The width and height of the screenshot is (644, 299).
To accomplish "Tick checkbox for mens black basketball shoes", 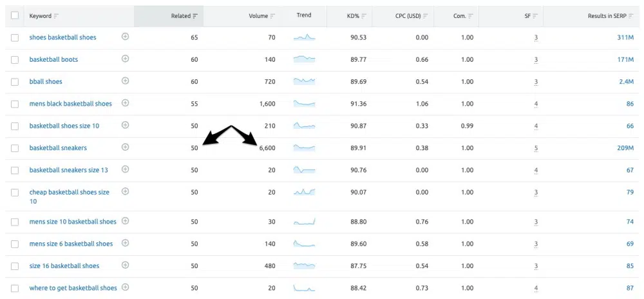I will pos(15,104).
